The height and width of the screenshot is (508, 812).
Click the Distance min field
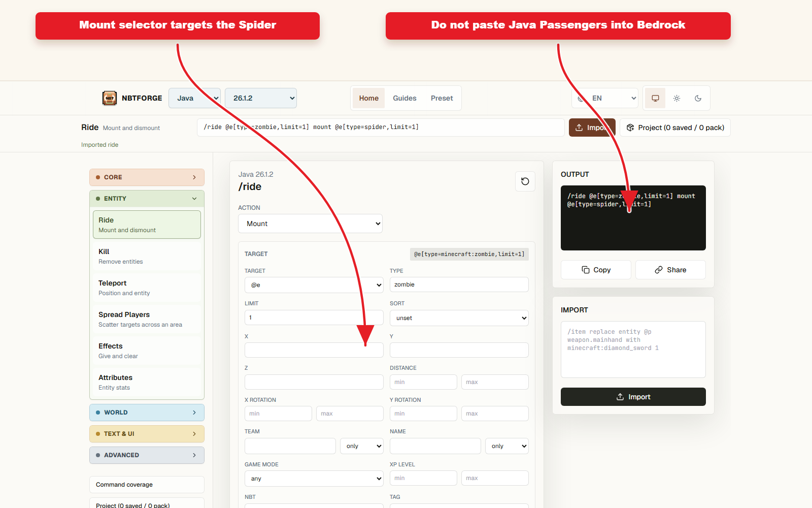423,382
